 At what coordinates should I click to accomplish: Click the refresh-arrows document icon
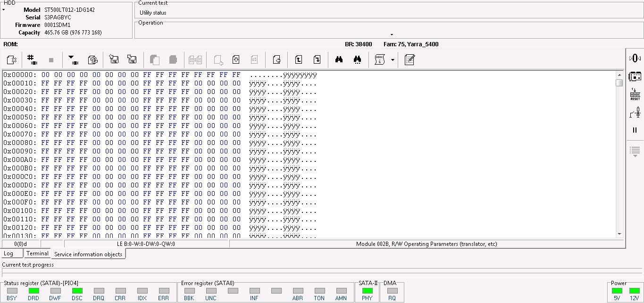pos(93,60)
